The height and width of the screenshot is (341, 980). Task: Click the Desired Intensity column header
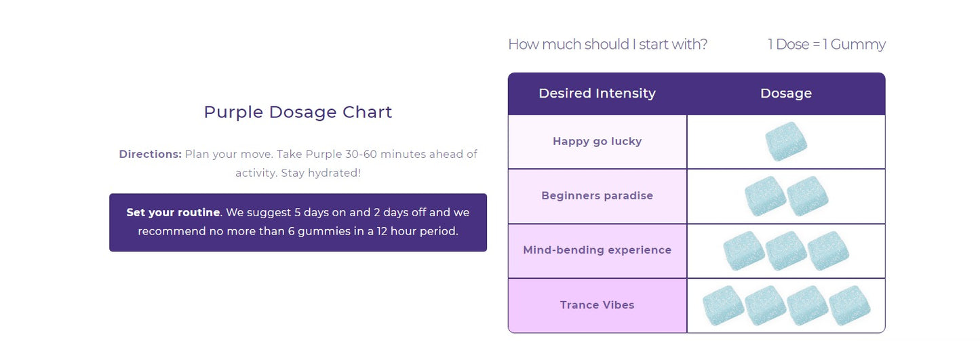(597, 94)
